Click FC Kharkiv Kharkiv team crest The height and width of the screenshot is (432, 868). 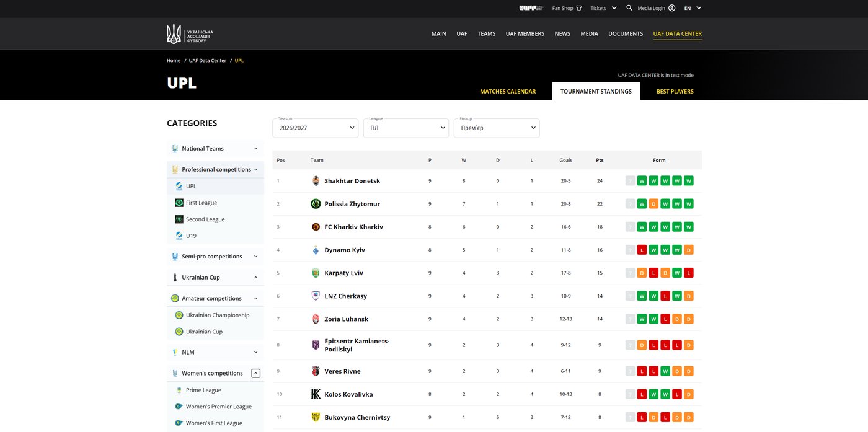coord(316,227)
